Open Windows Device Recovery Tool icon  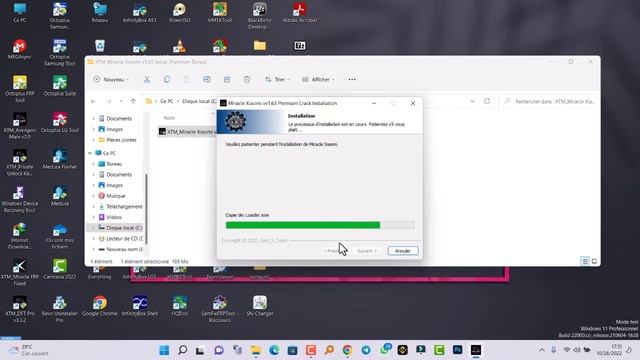[x=20, y=199]
